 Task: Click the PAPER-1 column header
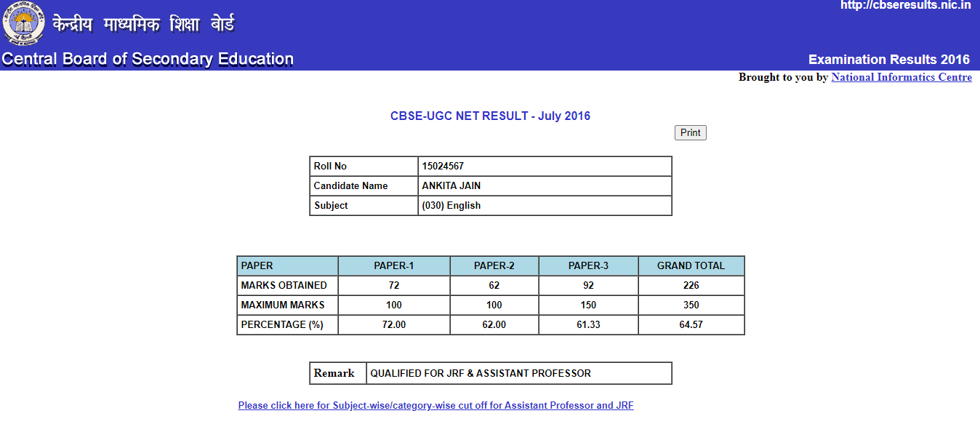pyautogui.click(x=394, y=266)
